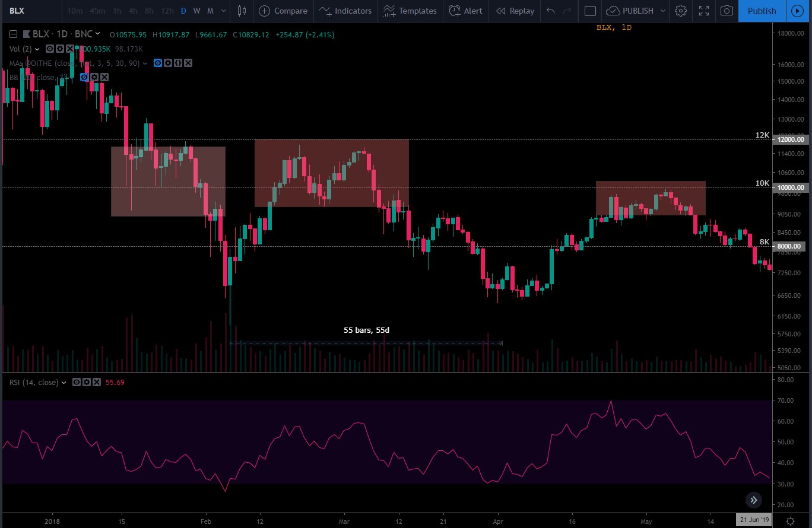The image size is (812, 528).
Task: Select the M monthly timeframe
Action: [x=210, y=11]
